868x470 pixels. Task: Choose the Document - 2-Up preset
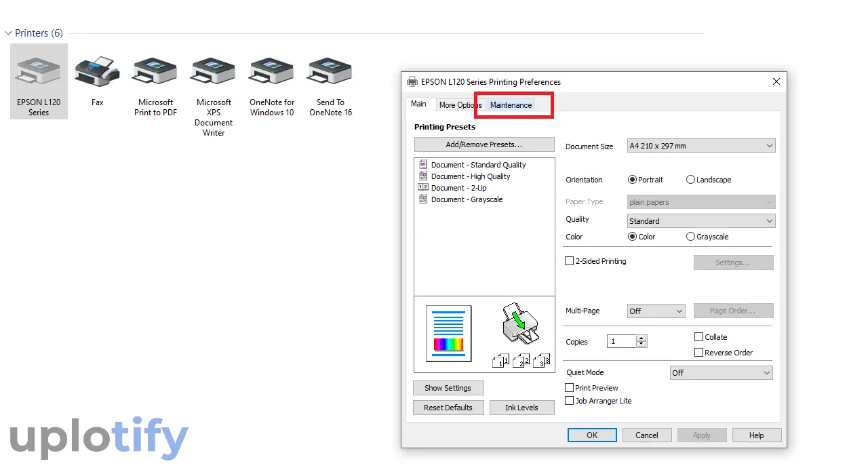(x=458, y=188)
